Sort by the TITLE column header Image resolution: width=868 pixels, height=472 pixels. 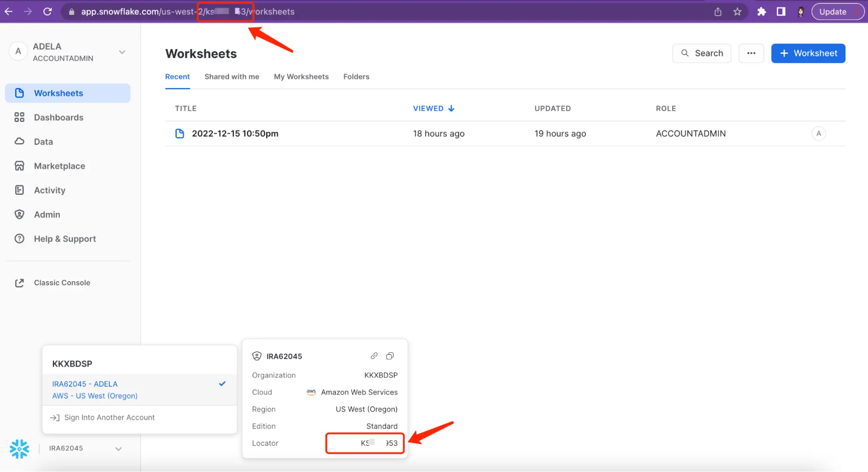coord(186,108)
